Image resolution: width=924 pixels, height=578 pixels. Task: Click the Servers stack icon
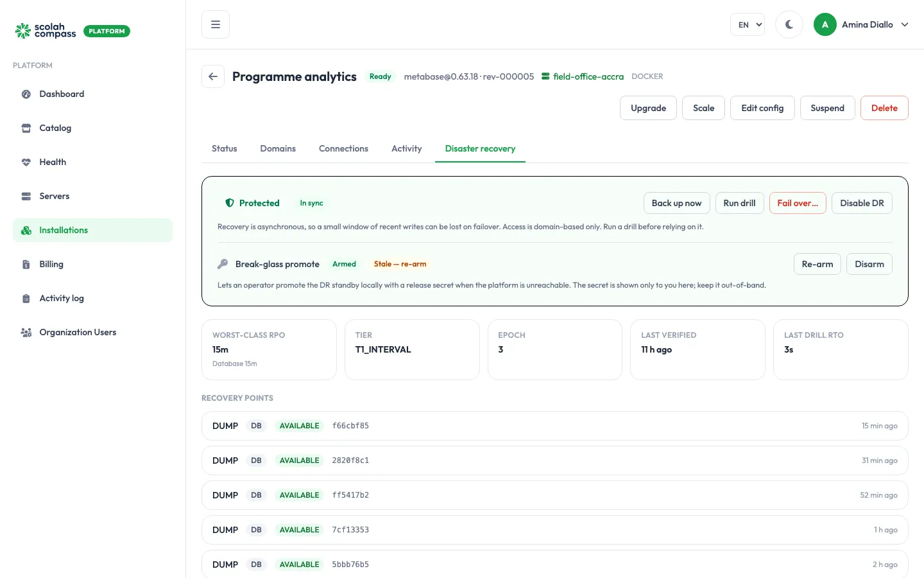pos(26,197)
